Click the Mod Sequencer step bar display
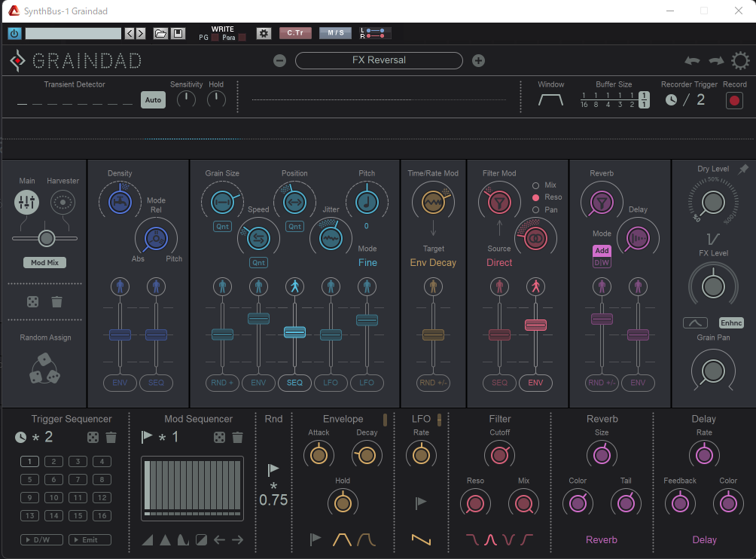Screen dimensions: 756x559 coord(192,488)
